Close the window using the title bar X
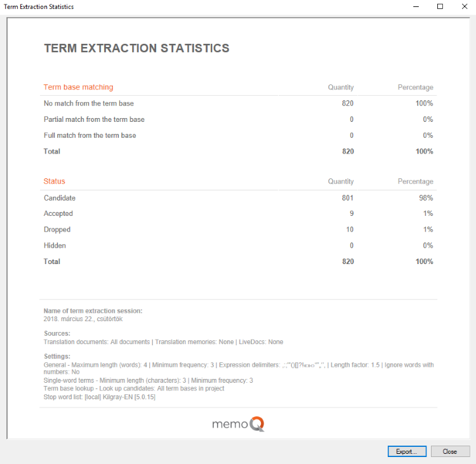 464,7
